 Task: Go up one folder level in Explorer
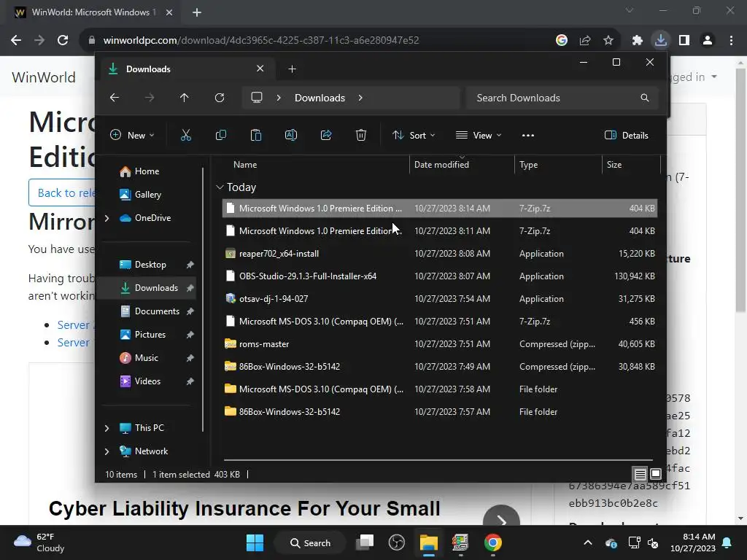click(x=185, y=98)
